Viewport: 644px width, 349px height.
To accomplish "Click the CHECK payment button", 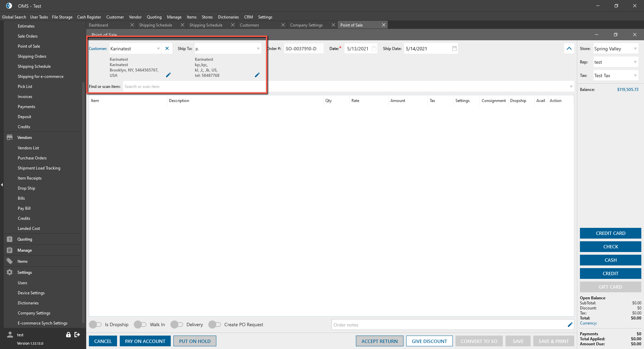I will (x=610, y=247).
